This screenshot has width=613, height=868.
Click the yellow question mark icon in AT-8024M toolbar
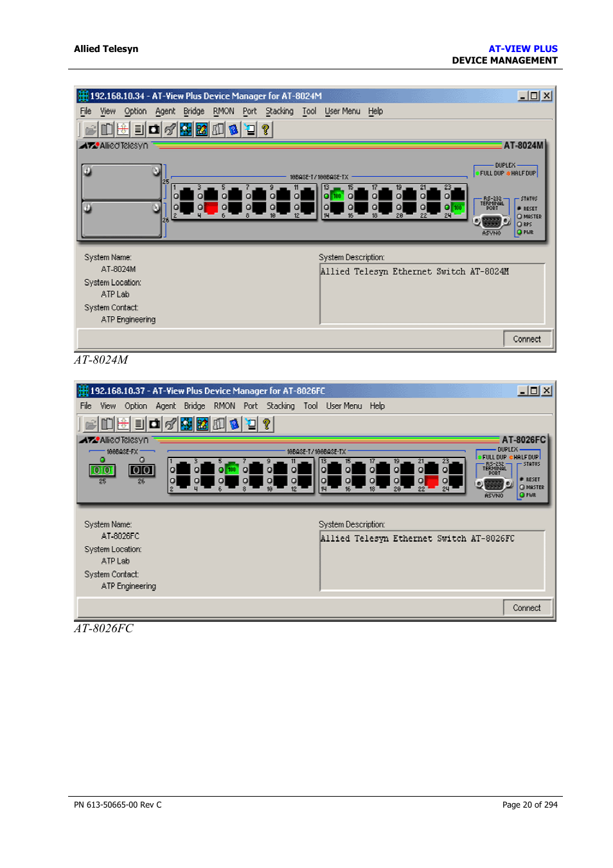(x=265, y=130)
